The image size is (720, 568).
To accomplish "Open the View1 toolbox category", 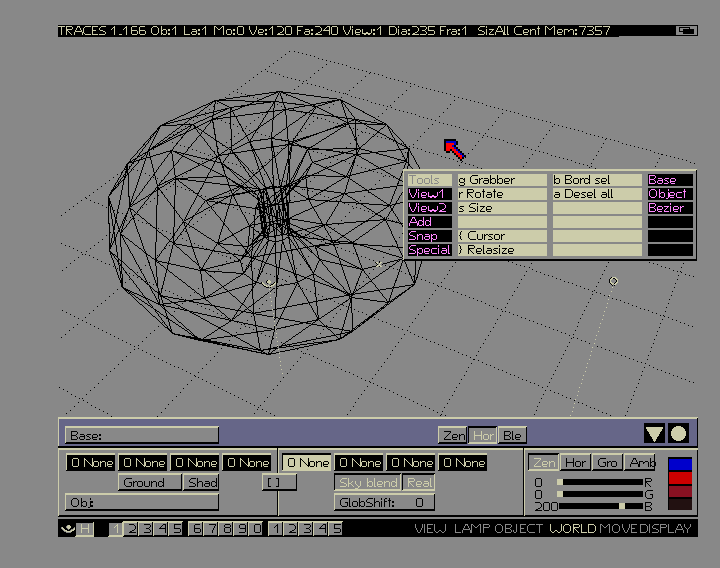I will tap(429, 194).
